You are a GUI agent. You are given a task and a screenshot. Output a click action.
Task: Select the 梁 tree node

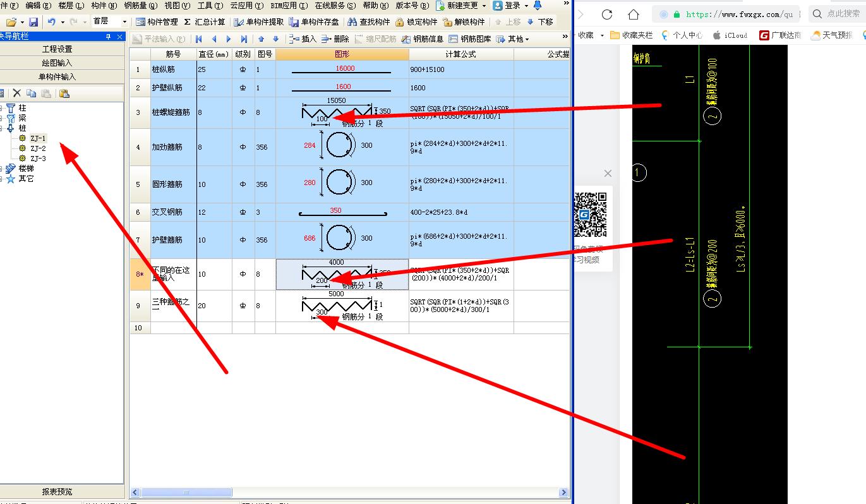click(x=22, y=118)
